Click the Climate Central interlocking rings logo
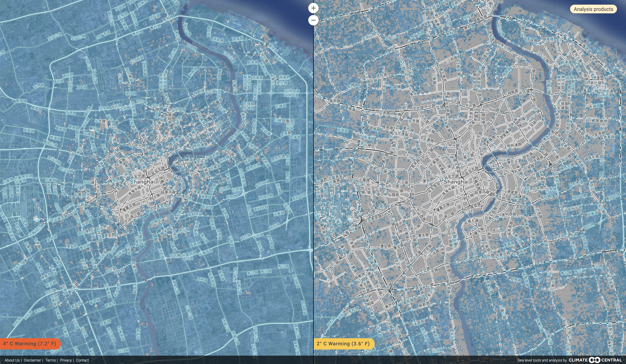 [594, 360]
